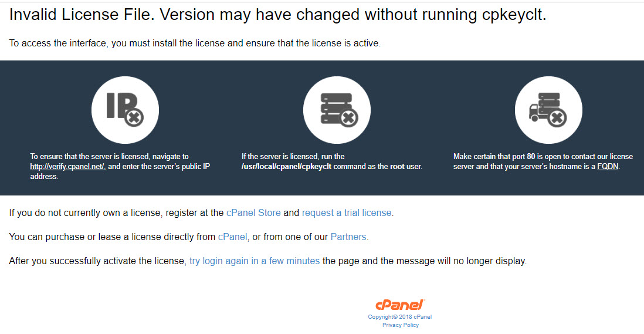
Task: Go to the Partners link
Action: pyautogui.click(x=348, y=237)
